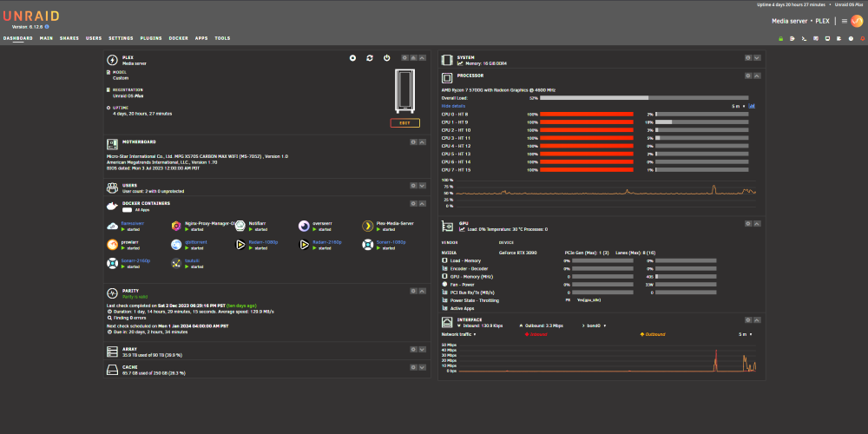Collapse the PLEX server panel

423,57
